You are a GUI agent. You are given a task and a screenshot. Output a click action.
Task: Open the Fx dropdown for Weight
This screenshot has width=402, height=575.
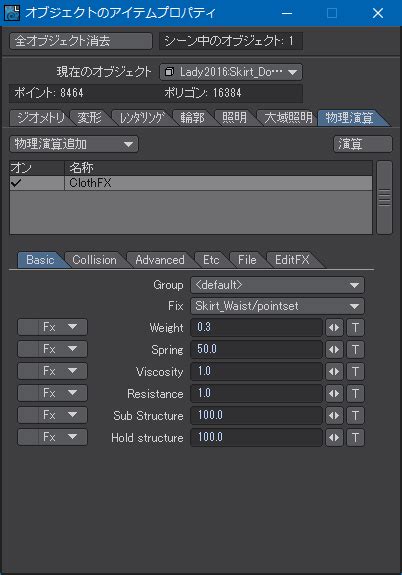point(52,327)
